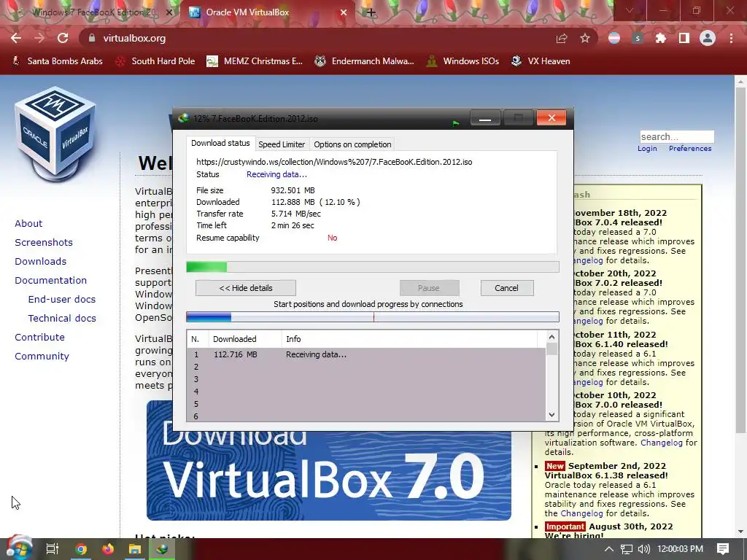Select the Download status tab

tap(220, 144)
